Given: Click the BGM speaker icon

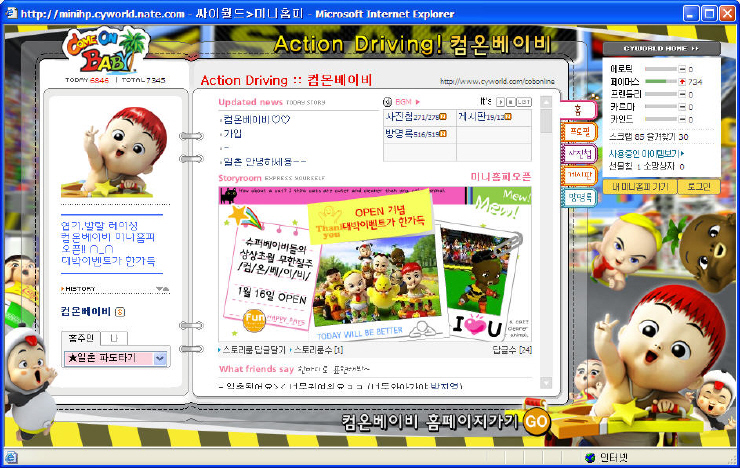Looking at the screenshot, I should [387, 102].
